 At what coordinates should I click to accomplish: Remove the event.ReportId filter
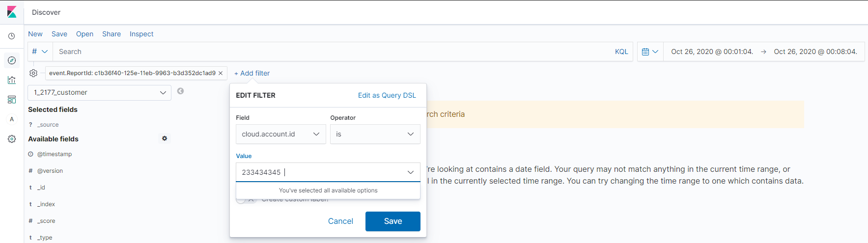[221, 73]
